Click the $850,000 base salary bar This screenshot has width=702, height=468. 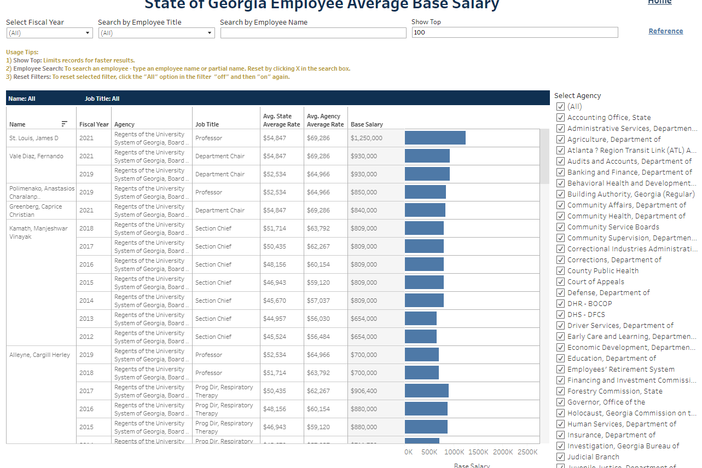tap(425, 192)
